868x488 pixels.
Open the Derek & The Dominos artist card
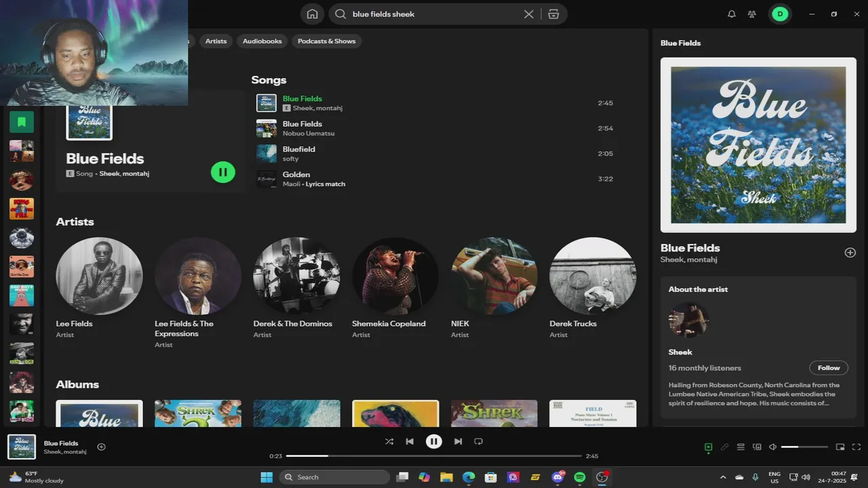pos(296,289)
